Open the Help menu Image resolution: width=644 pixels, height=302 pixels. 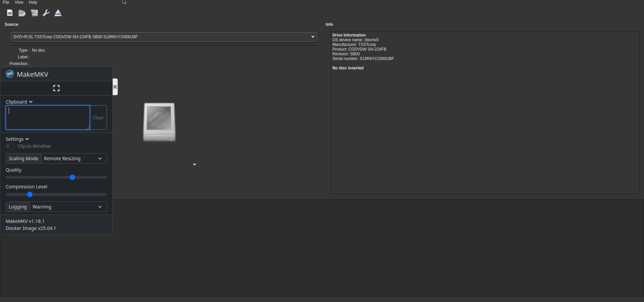[33, 2]
